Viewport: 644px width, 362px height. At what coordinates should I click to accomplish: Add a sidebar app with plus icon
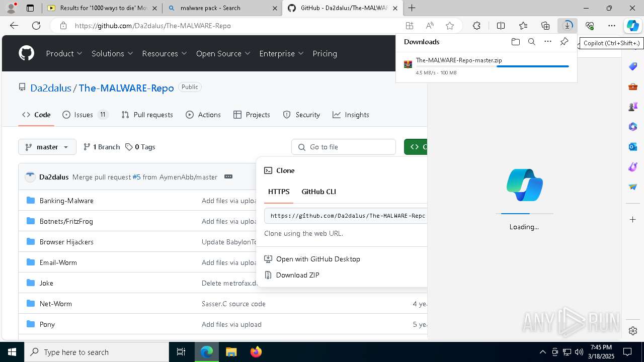[x=633, y=219]
